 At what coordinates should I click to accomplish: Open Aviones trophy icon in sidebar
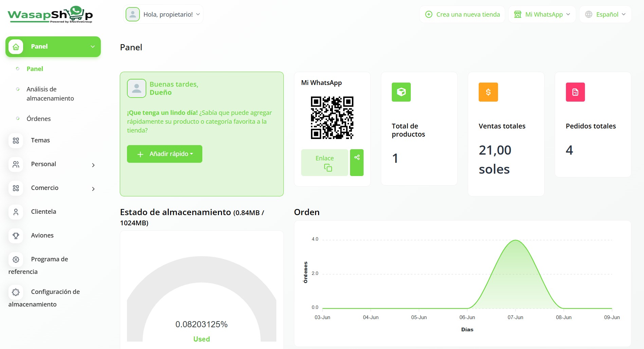[x=16, y=236]
